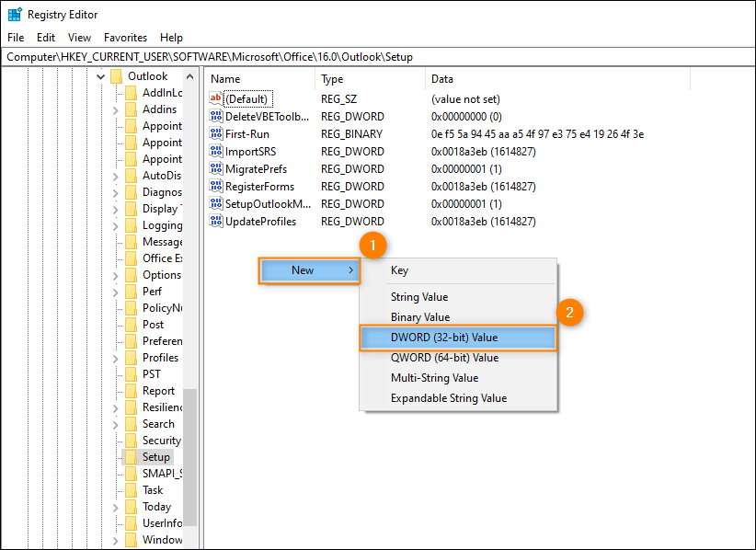Image resolution: width=756 pixels, height=550 pixels.
Task: Expand the Search key
Action: (x=115, y=425)
